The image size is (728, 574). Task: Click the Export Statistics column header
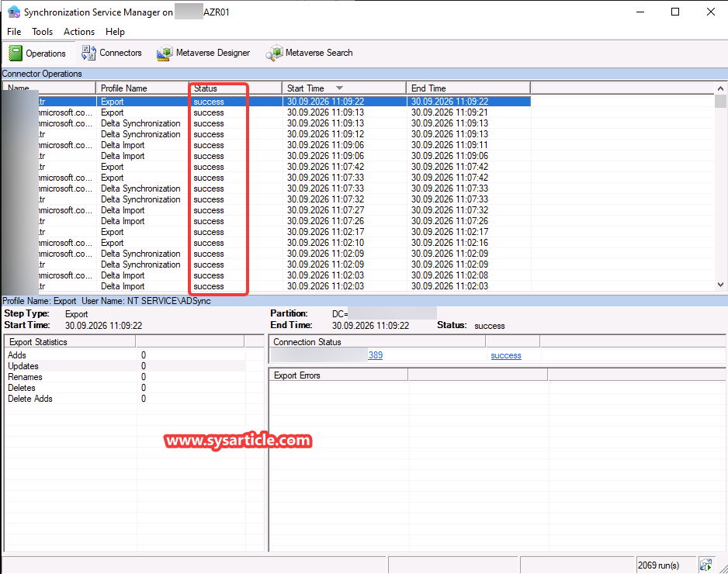coord(70,341)
